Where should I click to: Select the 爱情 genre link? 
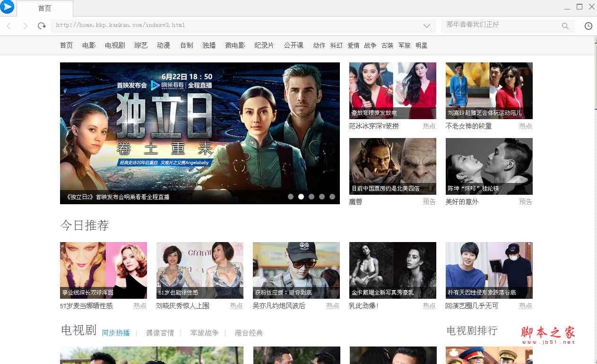click(x=354, y=45)
